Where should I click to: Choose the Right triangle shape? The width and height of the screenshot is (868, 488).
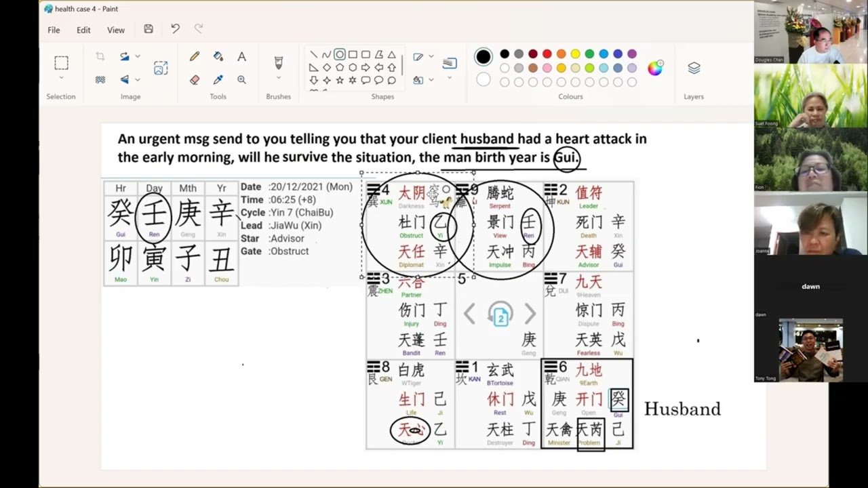point(313,68)
